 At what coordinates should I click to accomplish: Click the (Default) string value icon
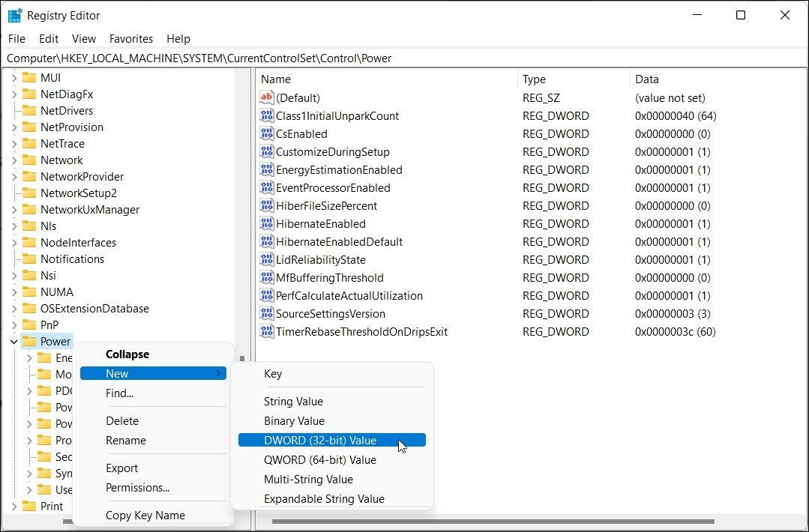point(266,97)
